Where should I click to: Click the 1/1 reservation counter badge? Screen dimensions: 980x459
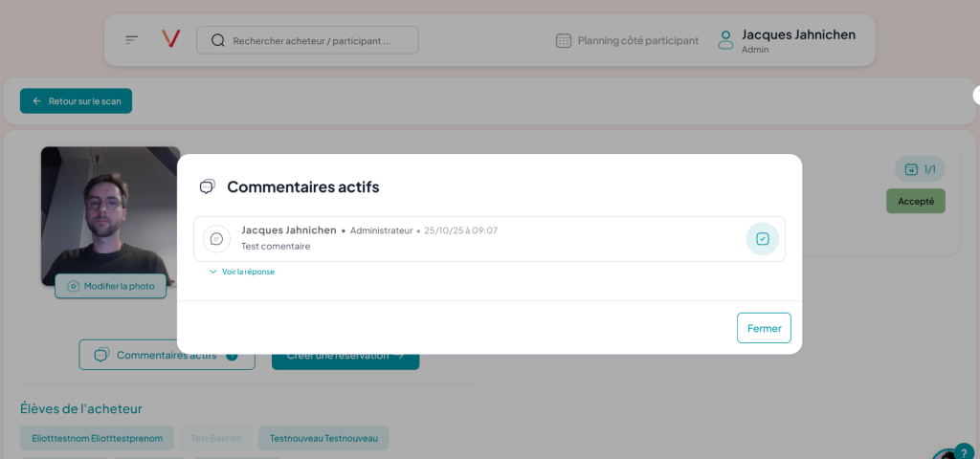coord(919,169)
